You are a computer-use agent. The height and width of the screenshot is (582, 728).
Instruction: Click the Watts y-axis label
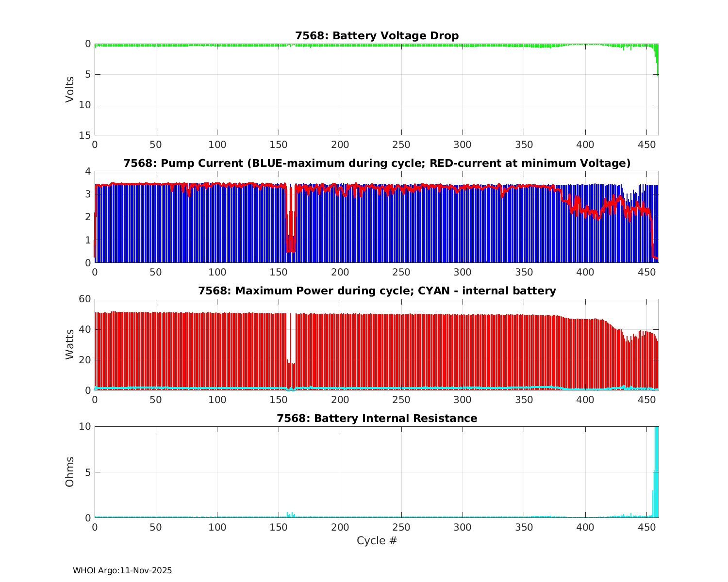70,344
